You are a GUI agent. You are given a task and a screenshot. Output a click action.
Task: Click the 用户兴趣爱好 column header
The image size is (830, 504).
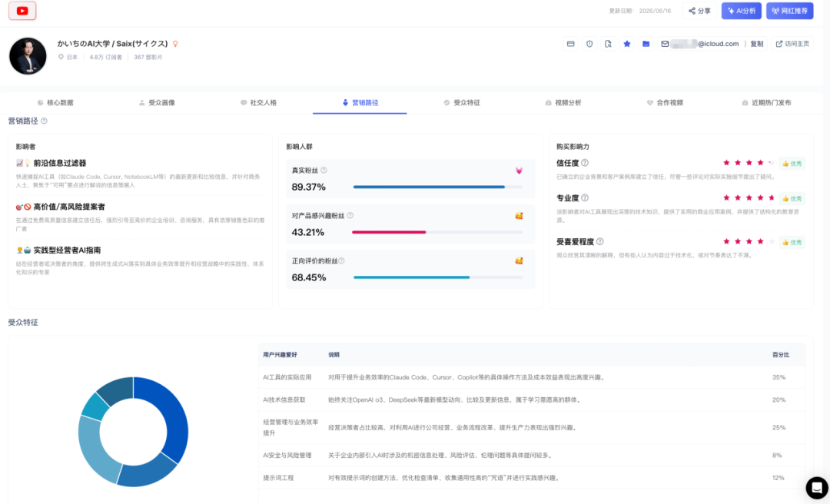(280, 355)
